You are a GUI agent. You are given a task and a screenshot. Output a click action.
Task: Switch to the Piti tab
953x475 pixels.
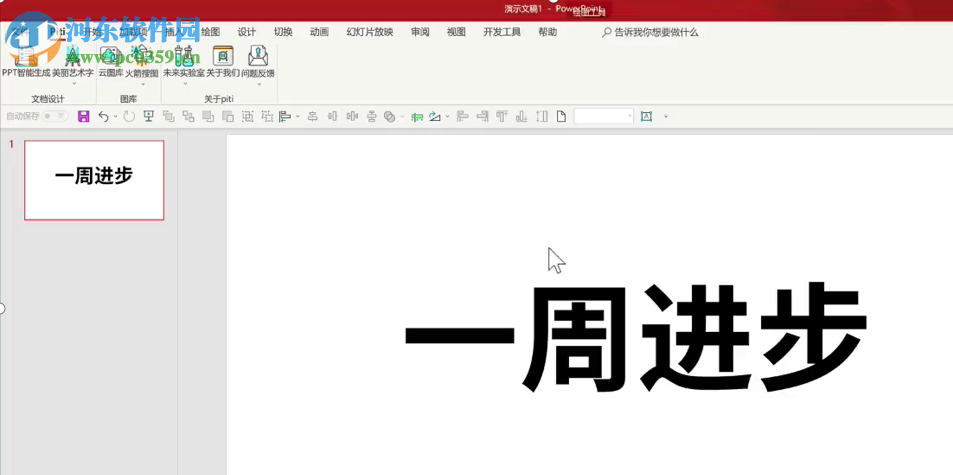click(58, 32)
